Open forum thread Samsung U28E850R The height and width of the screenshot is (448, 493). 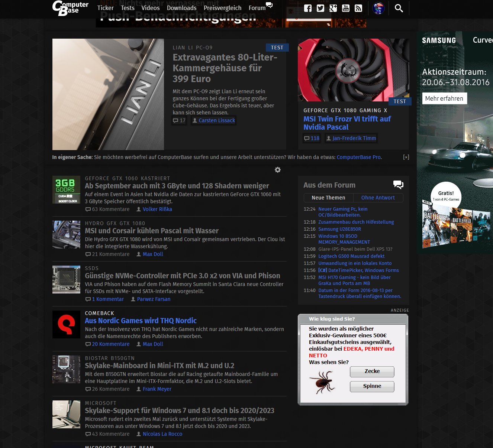[x=340, y=229]
